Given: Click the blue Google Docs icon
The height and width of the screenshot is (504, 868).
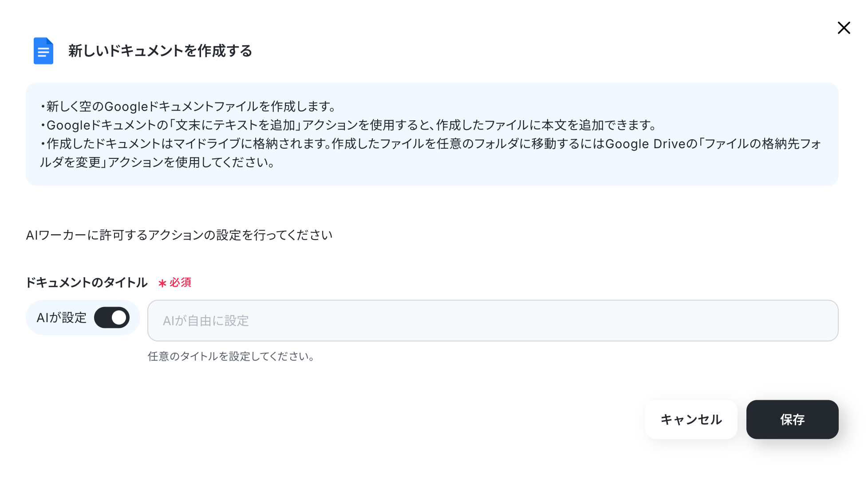Looking at the screenshot, I should pyautogui.click(x=43, y=51).
